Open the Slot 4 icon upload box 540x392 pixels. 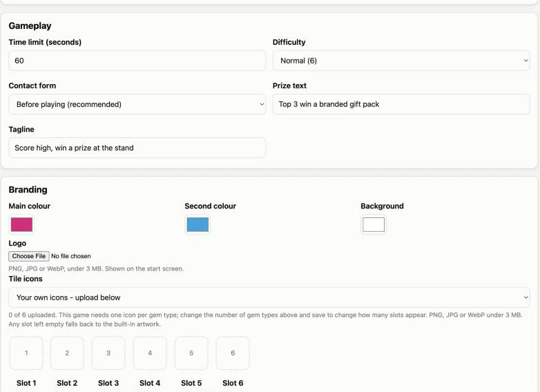click(x=150, y=353)
